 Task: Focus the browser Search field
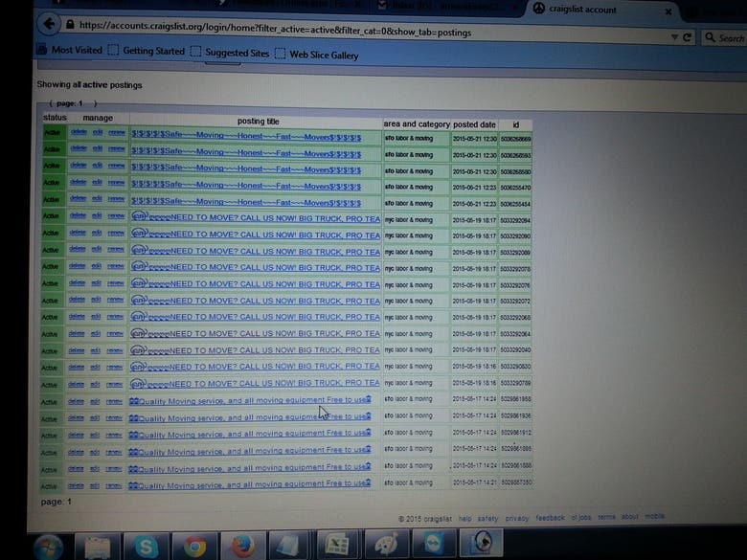[x=725, y=37]
